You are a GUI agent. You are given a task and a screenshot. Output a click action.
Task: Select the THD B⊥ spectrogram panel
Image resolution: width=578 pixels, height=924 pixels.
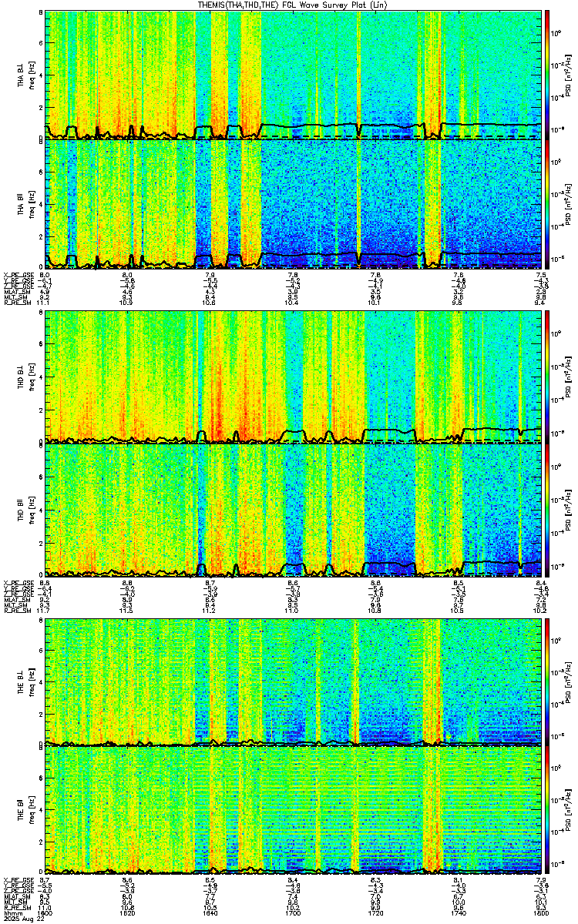click(294, 376)
